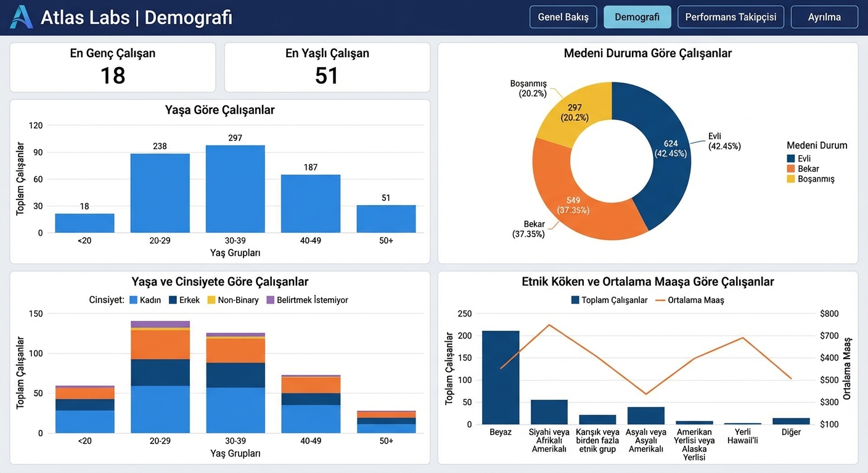This screenshot has width=868, height=473.
Task: Toggle the Kadın series in Cinsiyet legend
Action: coord(134,300)
